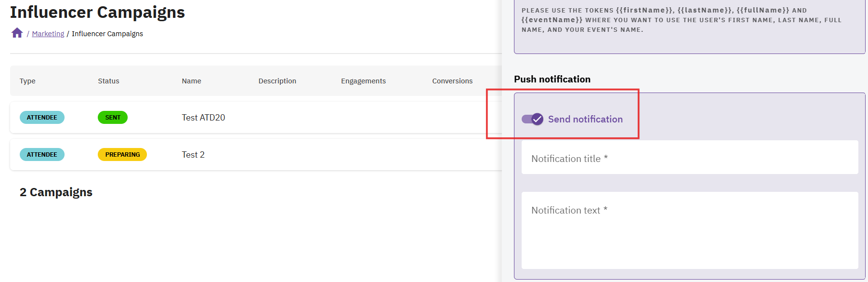Sort by the Name column header
868x282 pixels.
[191, 81]
